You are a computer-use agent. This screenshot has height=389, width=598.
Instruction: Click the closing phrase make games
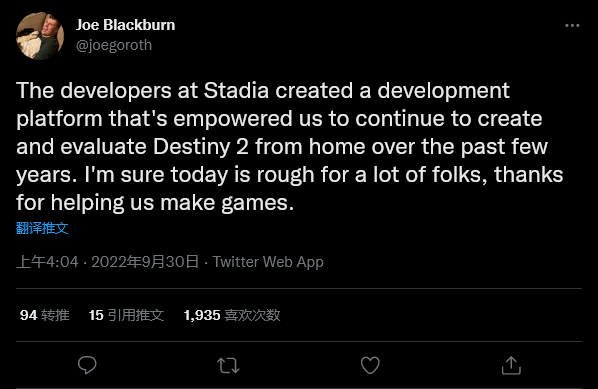click(x=227, y=203)
